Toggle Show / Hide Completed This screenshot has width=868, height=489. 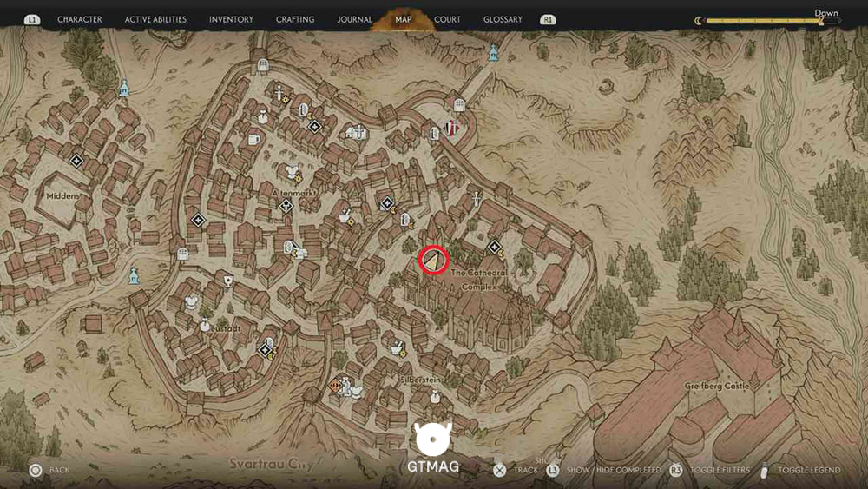pyautogui.click(x=605, y=470)
